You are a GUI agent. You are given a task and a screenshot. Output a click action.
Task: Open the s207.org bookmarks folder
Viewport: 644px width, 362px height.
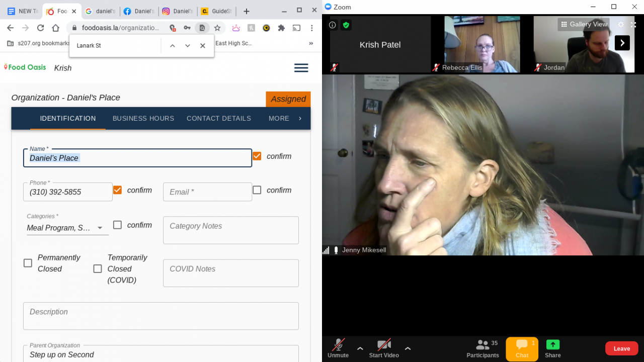39,43
